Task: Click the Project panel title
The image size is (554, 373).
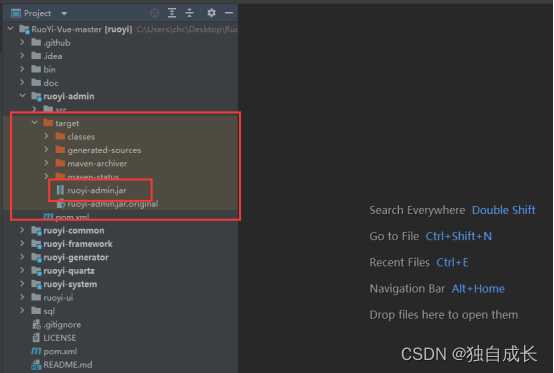Action: (37, 13)
